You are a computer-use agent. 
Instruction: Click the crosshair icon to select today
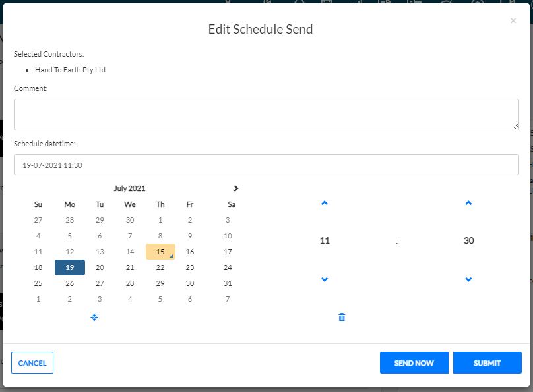click(x=94, y=317)
